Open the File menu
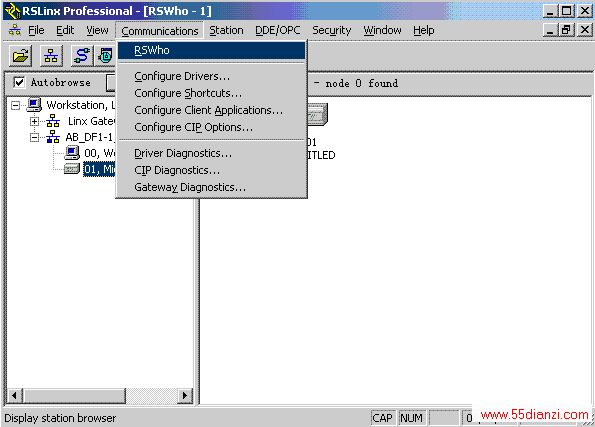Viewport: 595px width, 427px height. 36,30
